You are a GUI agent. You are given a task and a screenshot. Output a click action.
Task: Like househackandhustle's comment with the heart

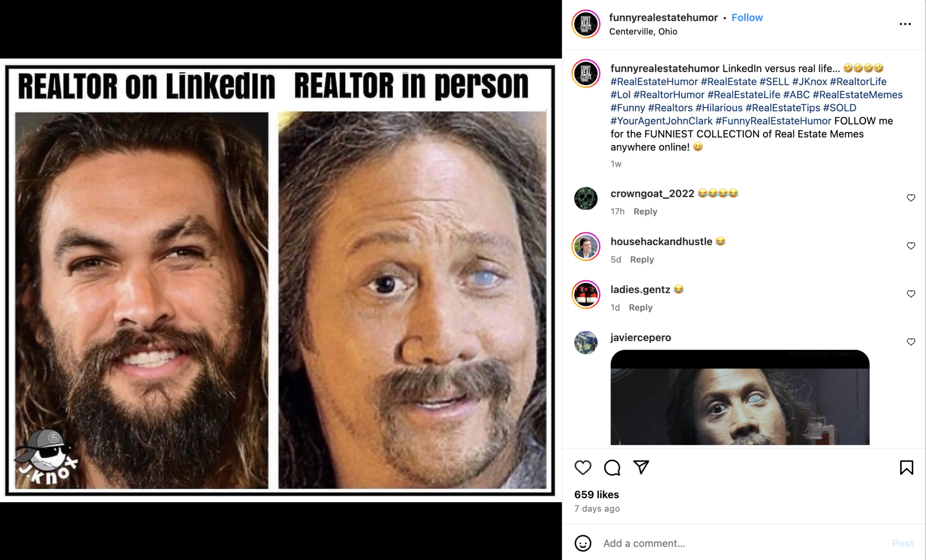911,246
